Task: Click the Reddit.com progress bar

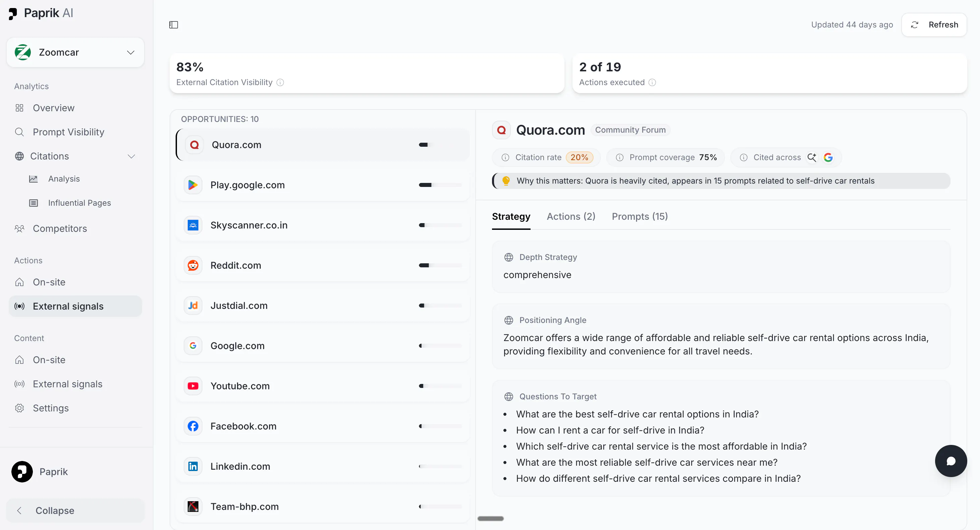Action: pyautogui.click(x=440, y=265)
